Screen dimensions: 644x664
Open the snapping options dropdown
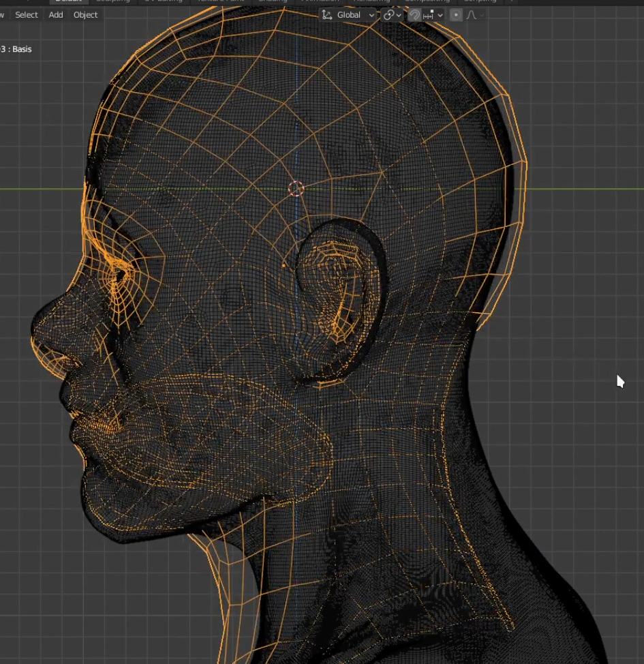point(433,15)
